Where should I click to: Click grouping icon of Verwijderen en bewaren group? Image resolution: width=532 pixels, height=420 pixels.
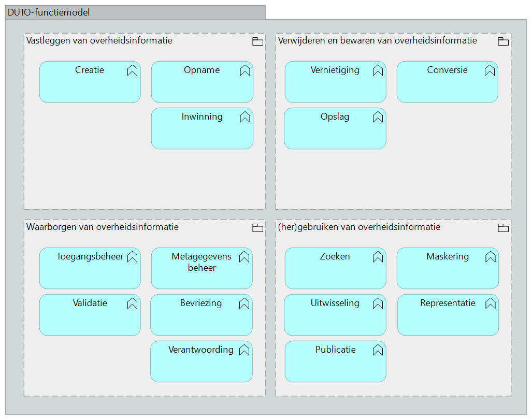tap(503, 41)
